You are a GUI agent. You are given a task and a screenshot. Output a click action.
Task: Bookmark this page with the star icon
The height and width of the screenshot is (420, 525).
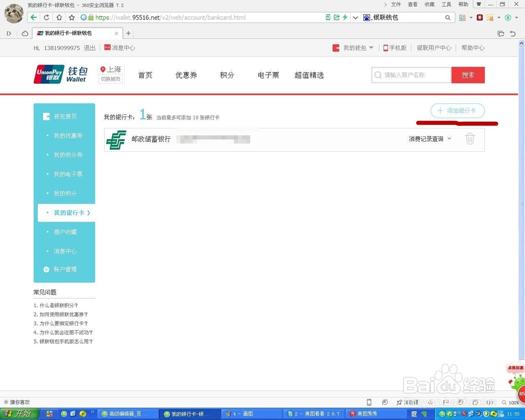click(x=71, y=17)
